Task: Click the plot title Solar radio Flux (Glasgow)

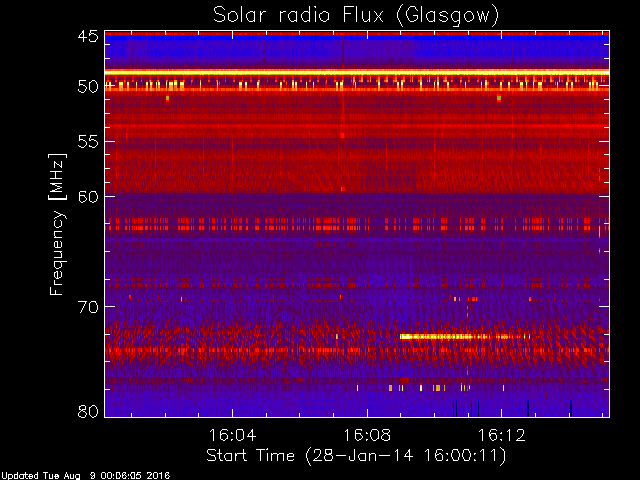Action: tap(356, 16)
